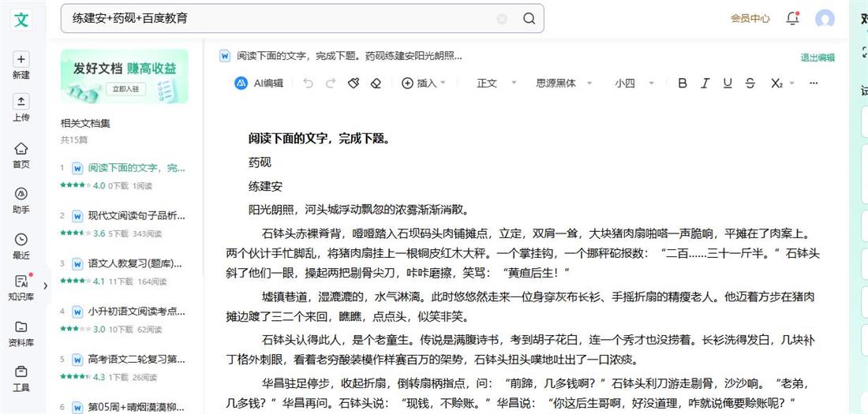The height and width of the screenshot is (414, 868).
Task: Open the 正文 paragraph style dropdown
Action: pos(496,83)
